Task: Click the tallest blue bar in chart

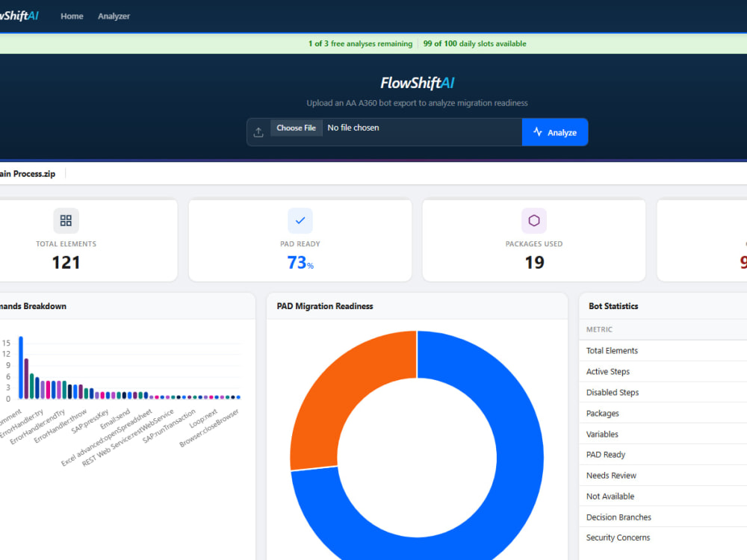Action: coord(21,367)
